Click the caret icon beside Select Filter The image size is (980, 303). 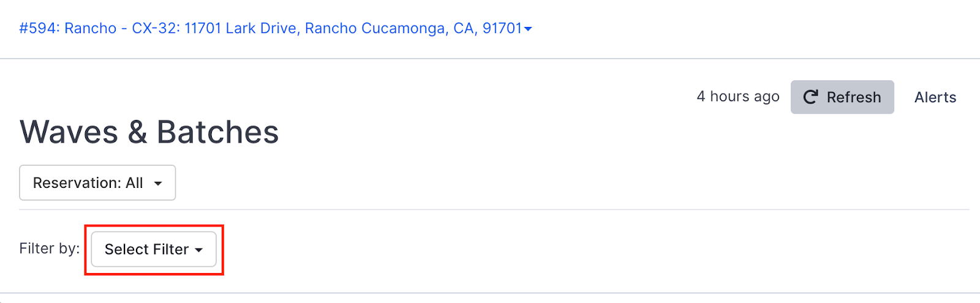click(x=198, y=250)
